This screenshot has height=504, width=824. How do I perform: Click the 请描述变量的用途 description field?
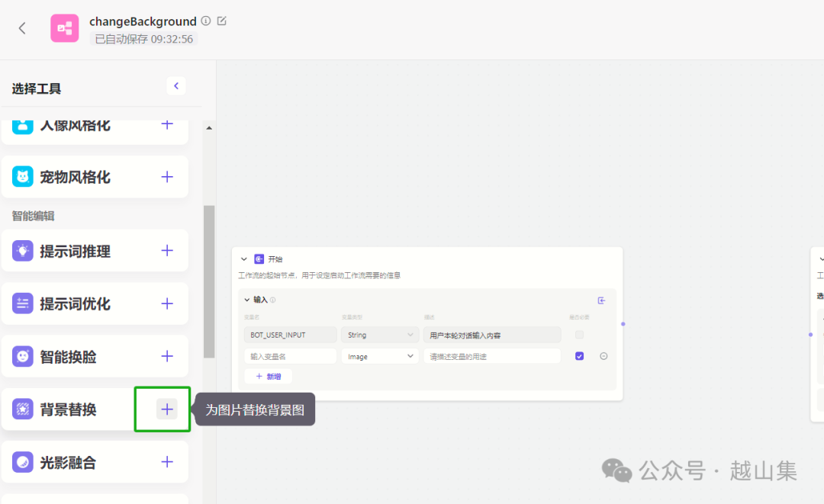coord(492,357)
